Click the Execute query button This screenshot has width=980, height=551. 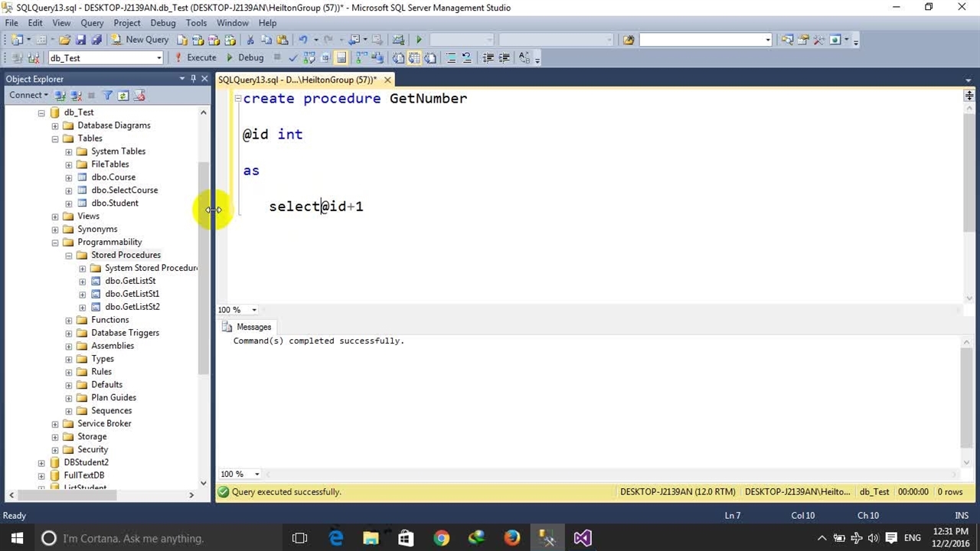point(195,57)
